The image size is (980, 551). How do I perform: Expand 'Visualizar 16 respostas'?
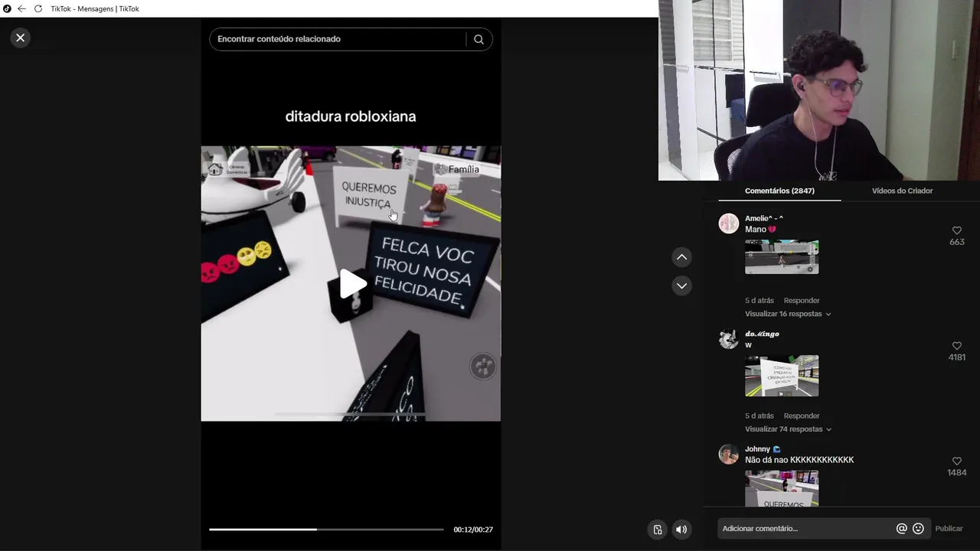tap(788, 314)
